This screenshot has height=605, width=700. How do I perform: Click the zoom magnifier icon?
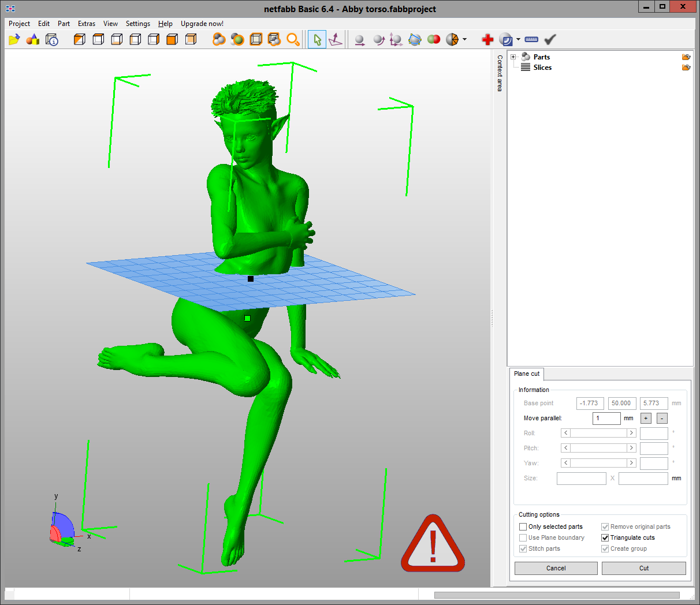[x=293, y=39]
